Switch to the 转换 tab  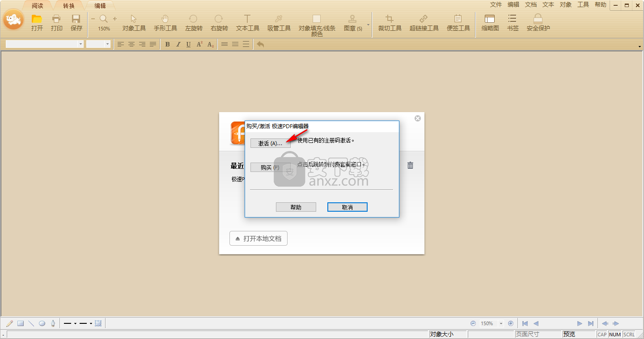coord(69,6)
